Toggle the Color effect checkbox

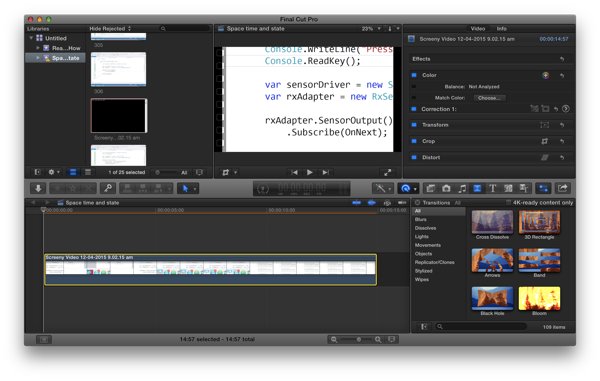[414, 75]
